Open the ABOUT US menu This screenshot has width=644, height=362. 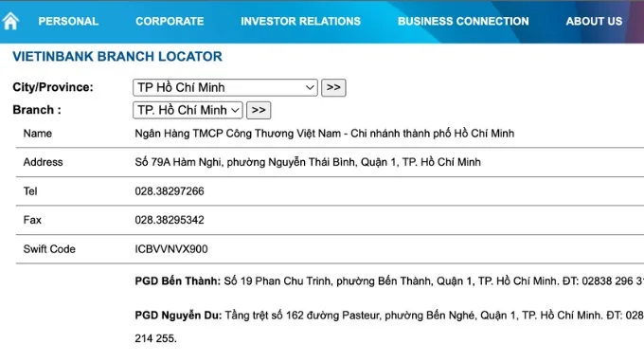point(594,22)
